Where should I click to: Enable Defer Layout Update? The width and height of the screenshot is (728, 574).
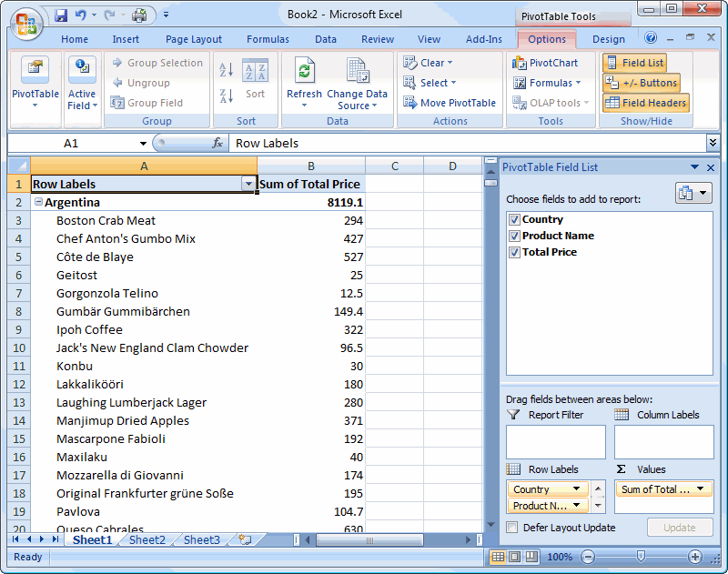[512, 527]
